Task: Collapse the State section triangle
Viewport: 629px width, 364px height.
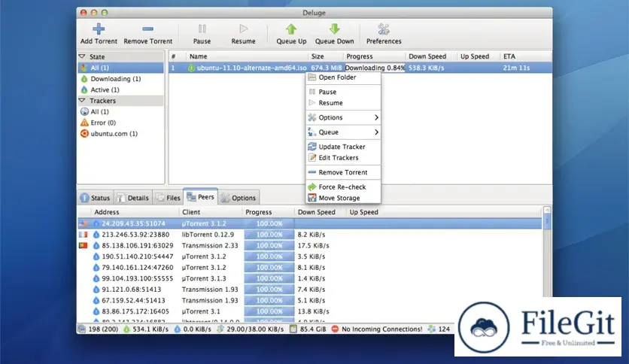Action: [x=82, y=56]
